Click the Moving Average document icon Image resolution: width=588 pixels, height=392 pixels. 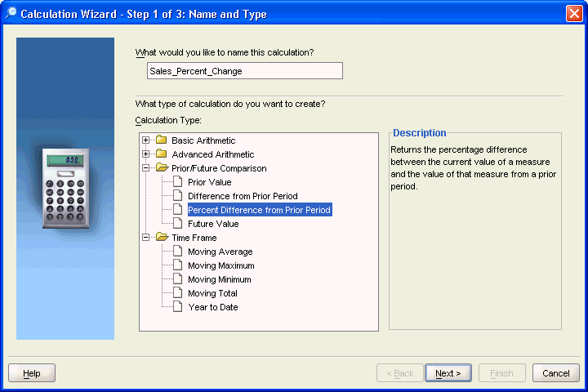[178, 252]
